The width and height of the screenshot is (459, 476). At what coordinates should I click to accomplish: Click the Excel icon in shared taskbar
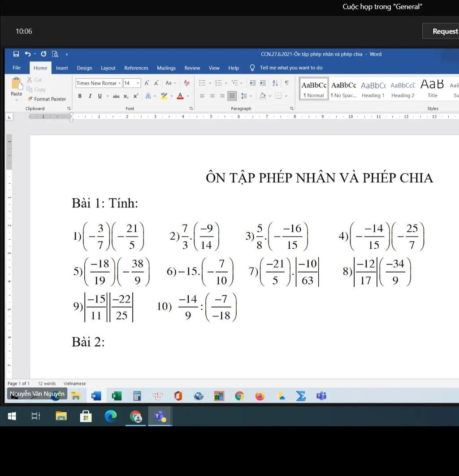tap(117, 396)
